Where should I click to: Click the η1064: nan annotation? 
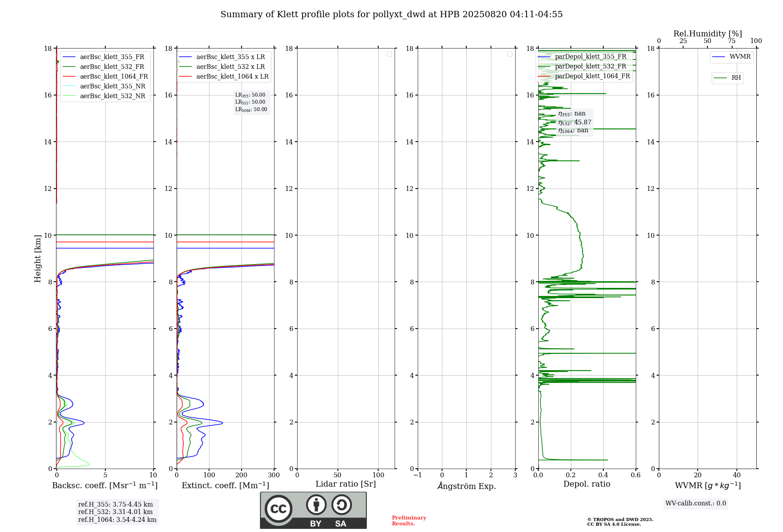573,131
